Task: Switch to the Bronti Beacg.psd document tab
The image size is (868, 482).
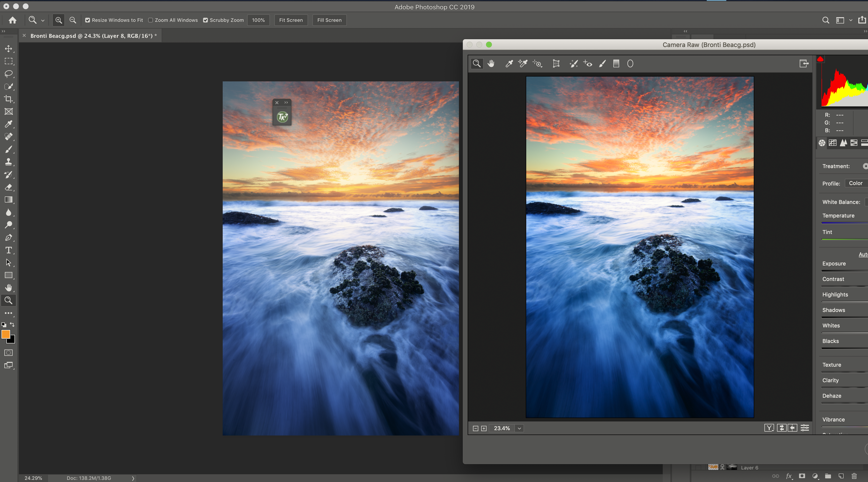Action: pos(93,36)
